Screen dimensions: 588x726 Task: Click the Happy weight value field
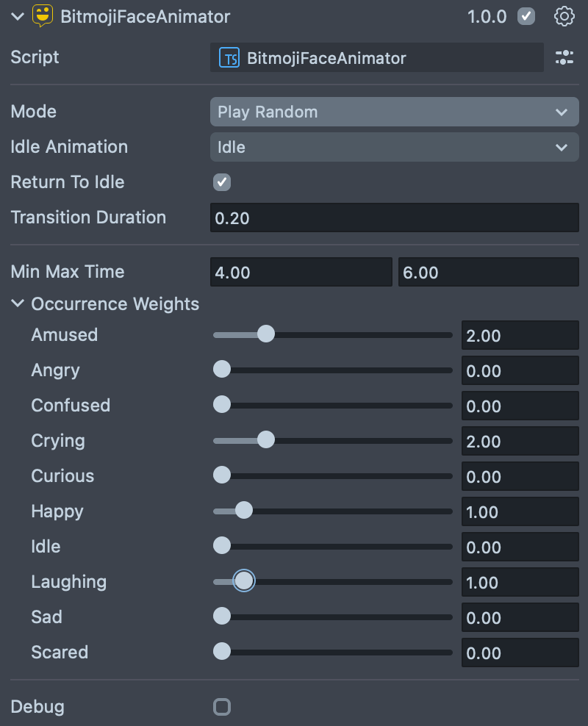pos(520,511)
